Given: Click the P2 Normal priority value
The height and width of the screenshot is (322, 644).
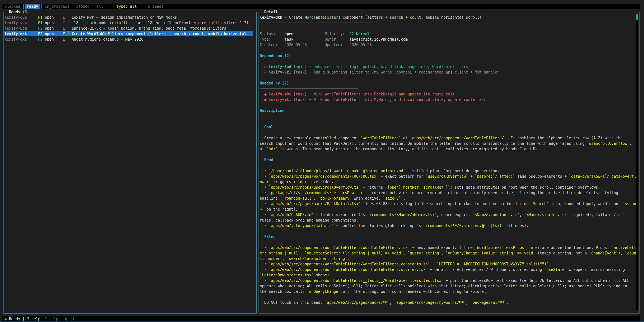Looking at the screenshot, I should coord(359,34).
